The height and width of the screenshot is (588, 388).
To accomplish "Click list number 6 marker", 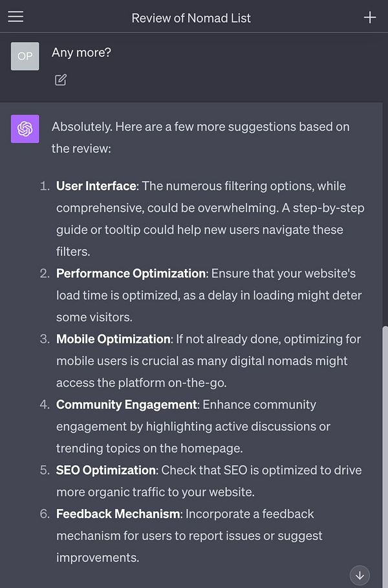I will 45,514.
